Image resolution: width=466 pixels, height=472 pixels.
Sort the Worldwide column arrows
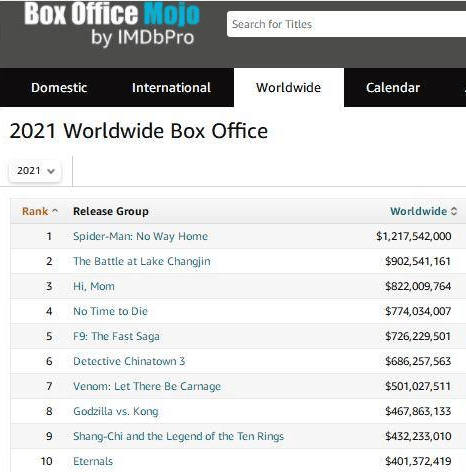pyautogui.click(x=454, y=211)
